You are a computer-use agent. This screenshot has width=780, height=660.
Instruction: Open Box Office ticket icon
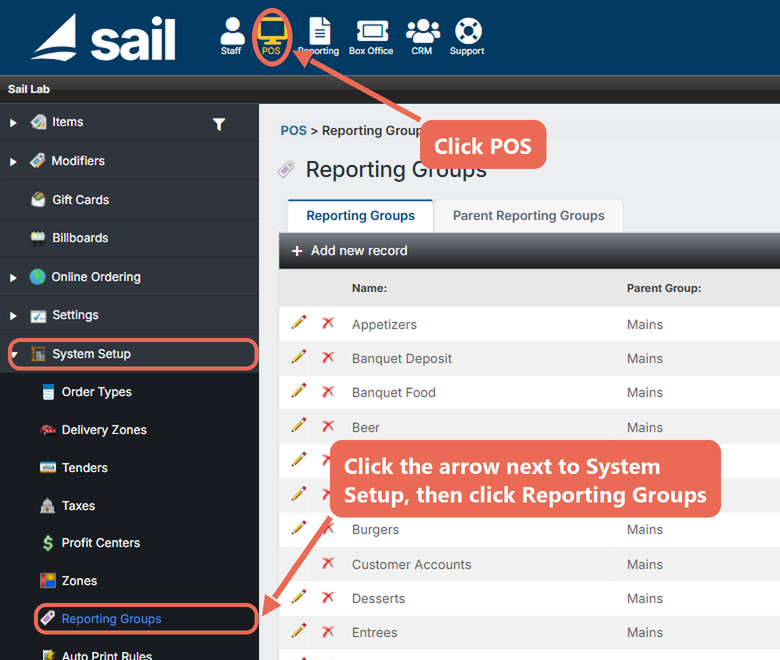click(x=371, y=36)
